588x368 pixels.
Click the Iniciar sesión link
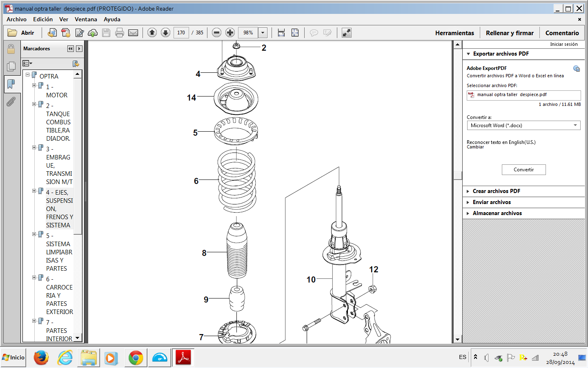click(x=563, y=44)
